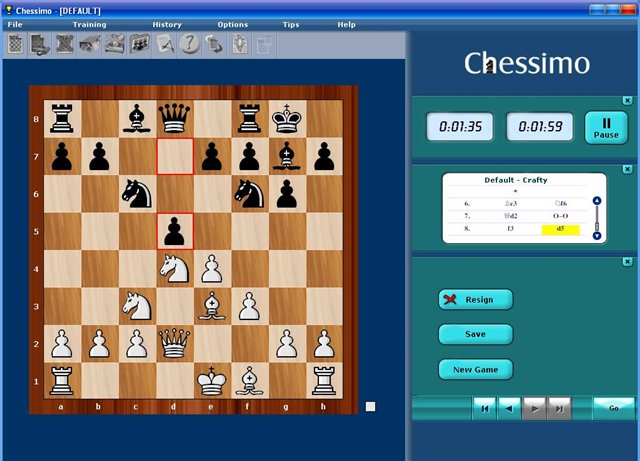Close the Resign/Save panel with its X
The width and height of the screenshot is (640, 461).
tap(628, 262)
